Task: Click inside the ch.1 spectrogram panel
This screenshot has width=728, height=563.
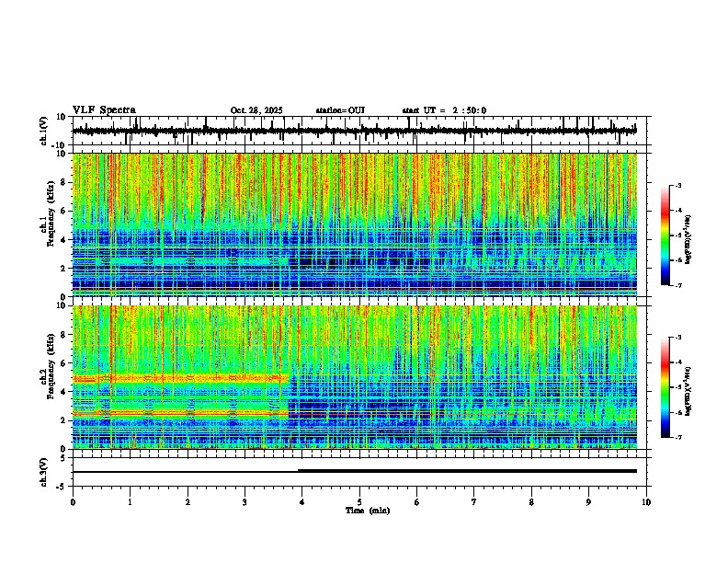Action: pos(355,224)
